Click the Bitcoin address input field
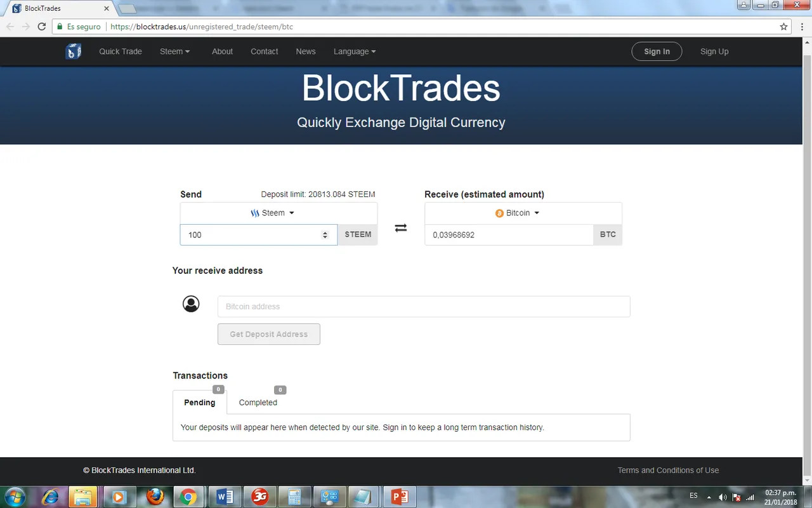Screen dimensions: 812x508 pyautogui.click(x=424, y=307)
